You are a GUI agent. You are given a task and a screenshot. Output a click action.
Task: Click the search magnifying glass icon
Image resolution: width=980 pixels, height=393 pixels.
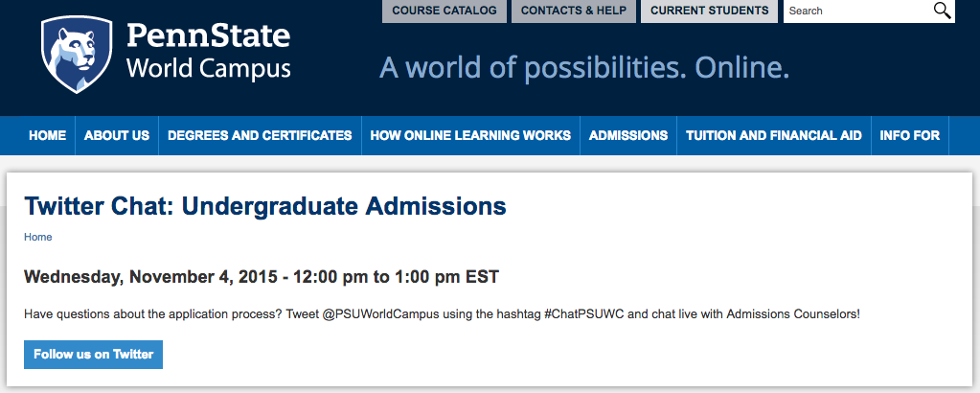(942, 11)
